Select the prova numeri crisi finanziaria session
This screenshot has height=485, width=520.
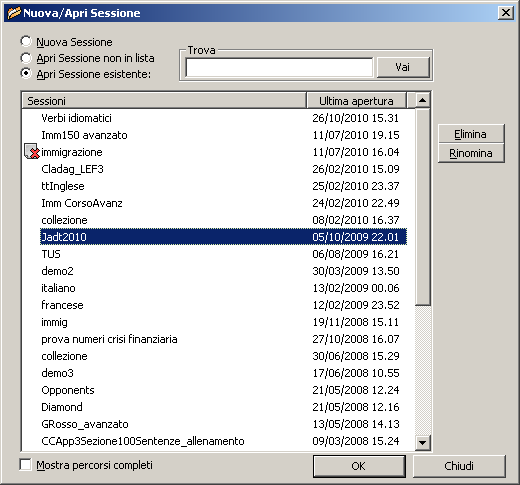[223, 339]
